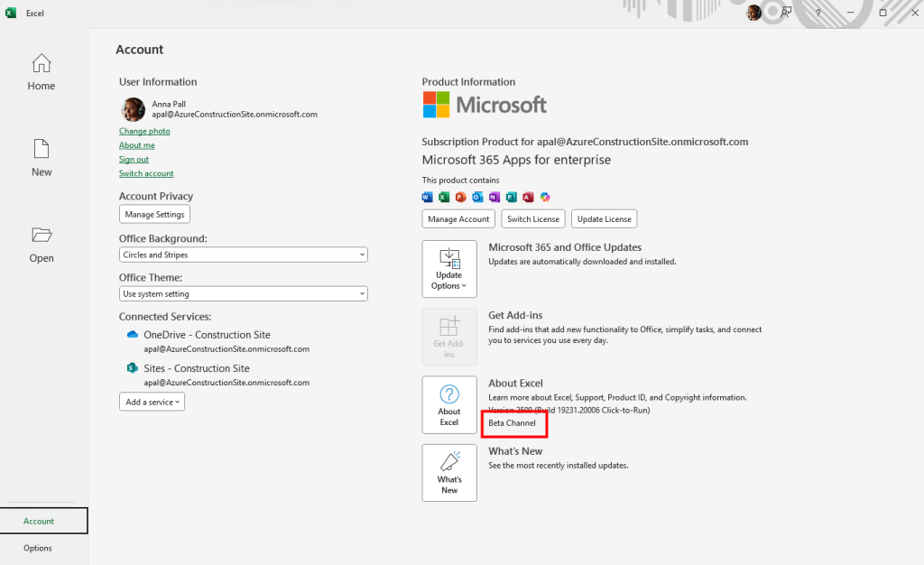Click the Product Information heading
The image size is (924, 565).
click(468, 82)
